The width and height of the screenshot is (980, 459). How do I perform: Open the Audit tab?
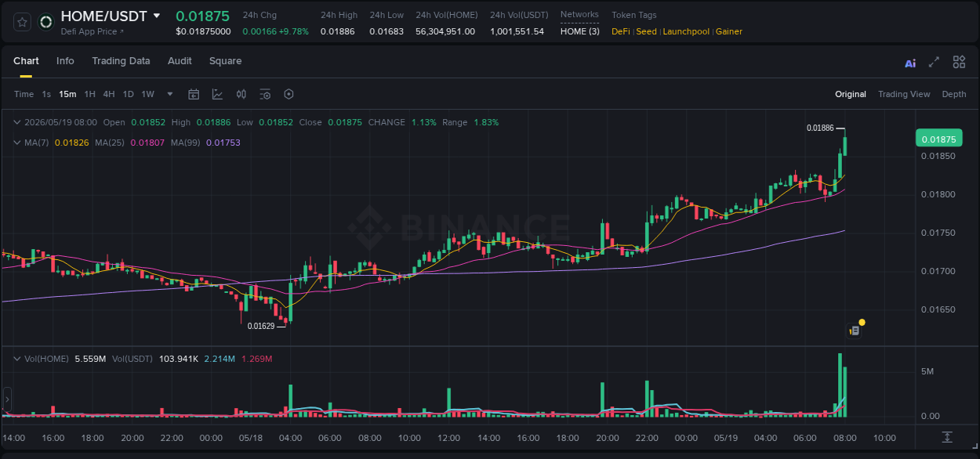[x=180, y=61]
